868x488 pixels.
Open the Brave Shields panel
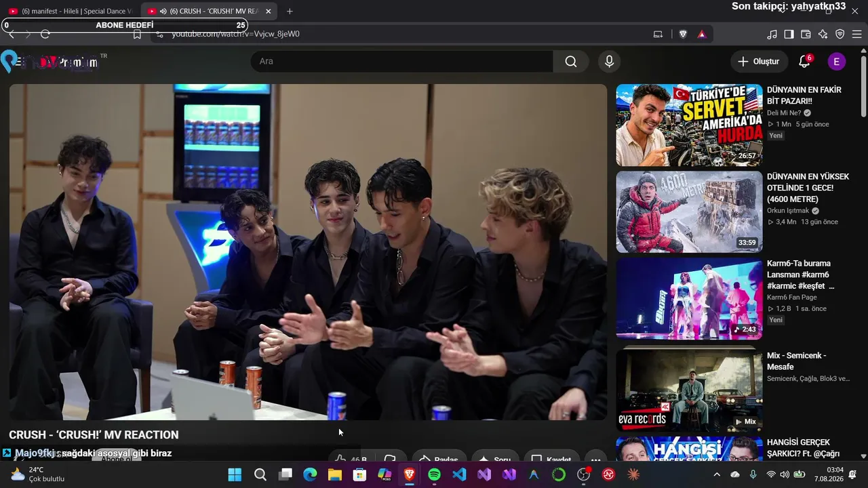[x=683, y=34]
